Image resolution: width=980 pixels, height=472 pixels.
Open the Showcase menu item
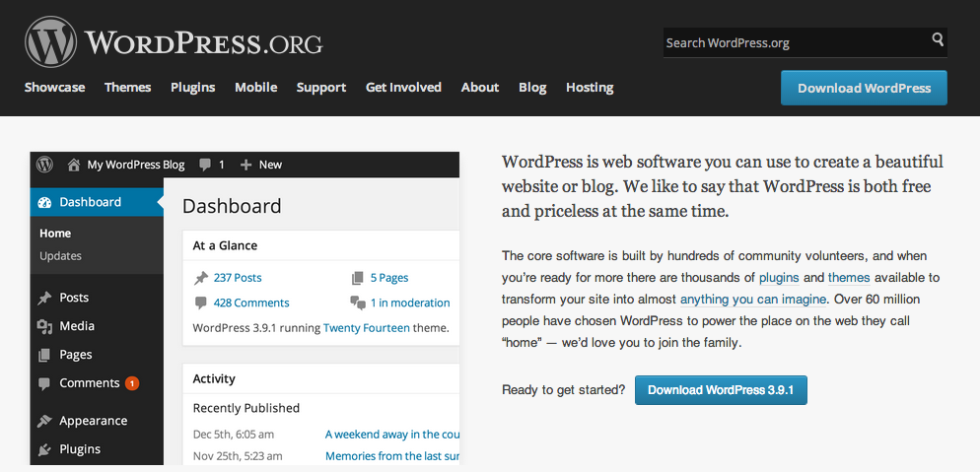(54, 88)
